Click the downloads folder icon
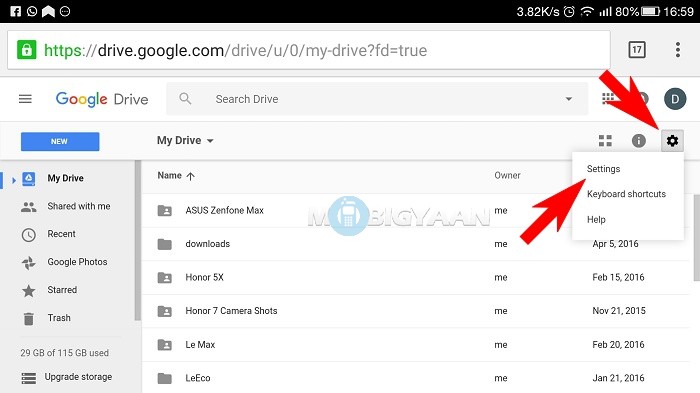Screen dimensions: 700x393 (164, 244)
